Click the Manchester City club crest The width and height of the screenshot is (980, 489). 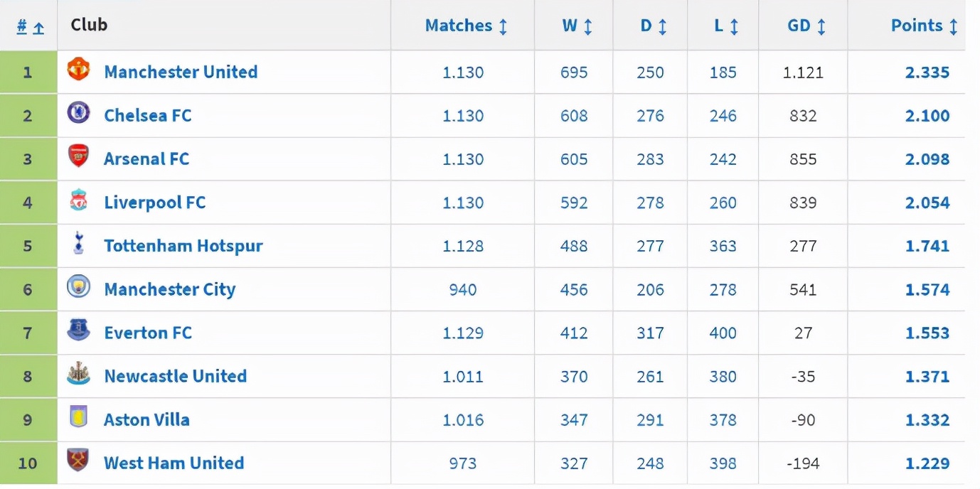click(78, 286)
